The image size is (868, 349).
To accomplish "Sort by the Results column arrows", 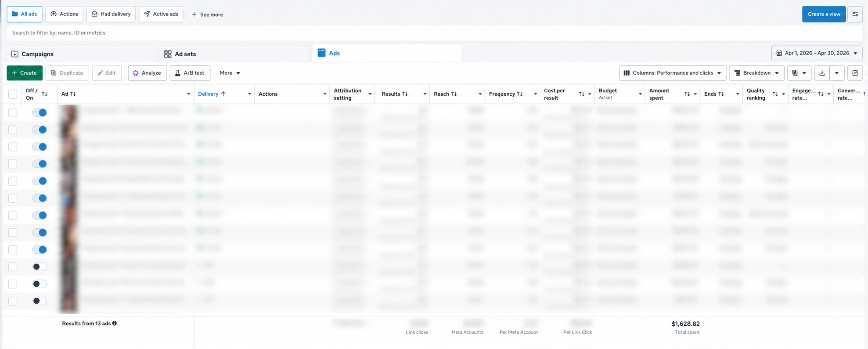I will coord(405,94).
